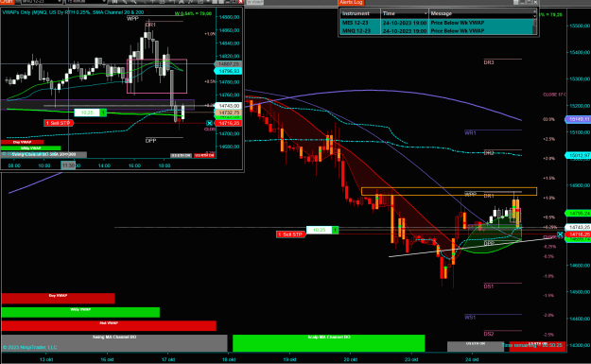The width and height of the screenshot is (591, 364).
Task: Select the WR1 pivot label on main chart
Action: pos(470,132)
